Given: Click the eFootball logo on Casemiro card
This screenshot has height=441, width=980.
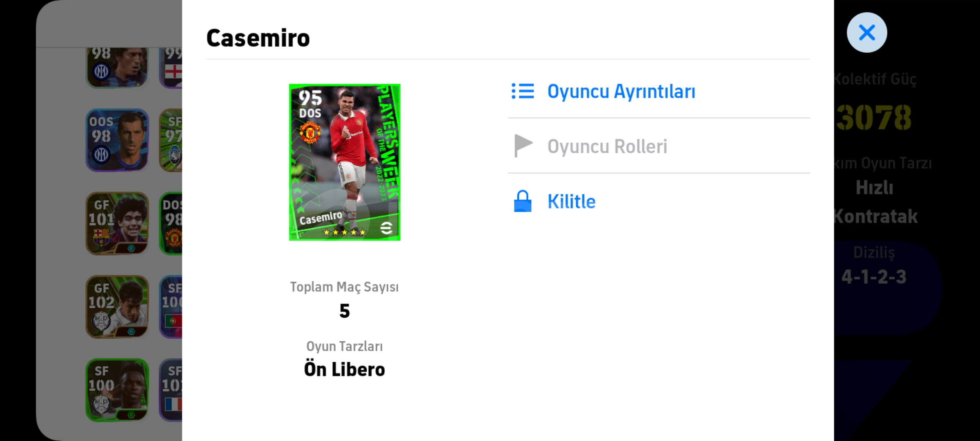Looking at the screenshot, I should pos(386,228).
